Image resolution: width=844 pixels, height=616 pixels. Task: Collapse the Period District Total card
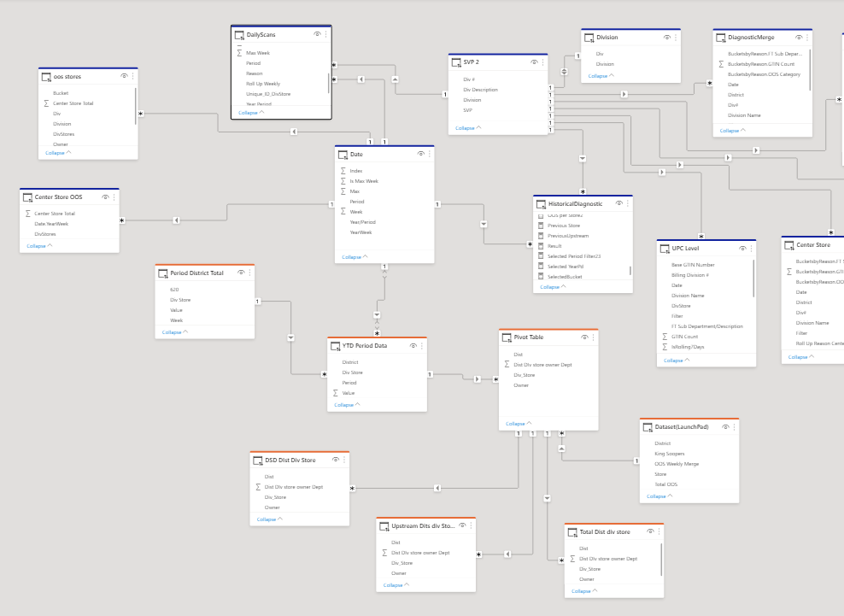click(x=175, y=332)
